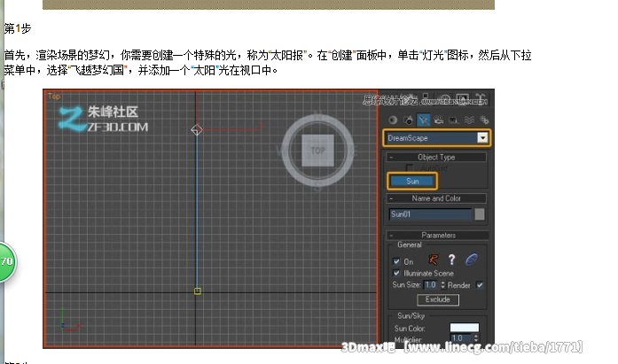Open the DreamScape category dropdown

pos(482,138)
